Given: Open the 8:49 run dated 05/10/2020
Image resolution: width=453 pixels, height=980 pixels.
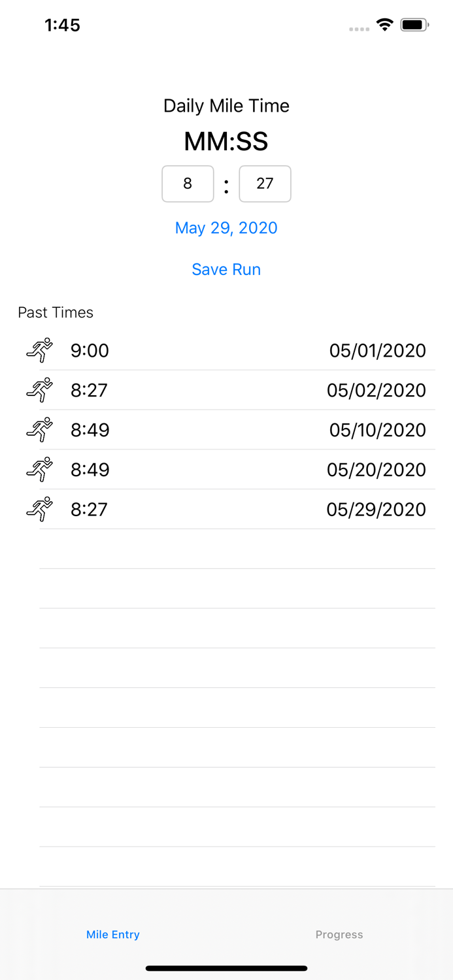Looking at the screenshot, I should 226,430.
